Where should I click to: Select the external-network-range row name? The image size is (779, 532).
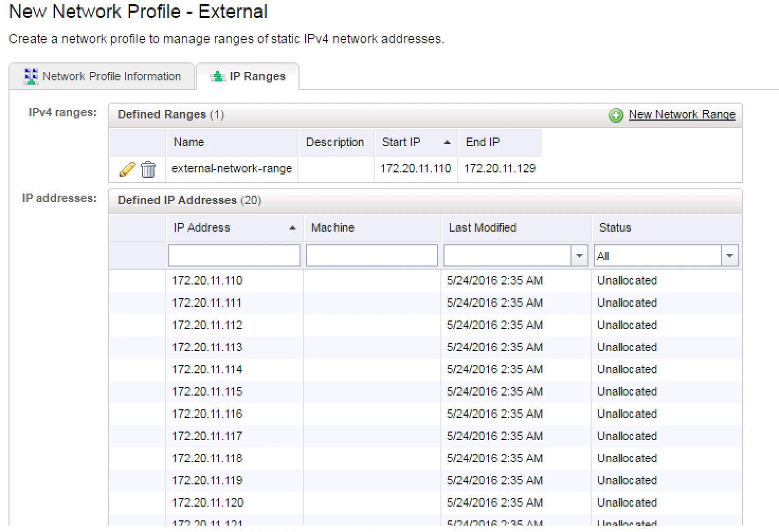point(232,169)
